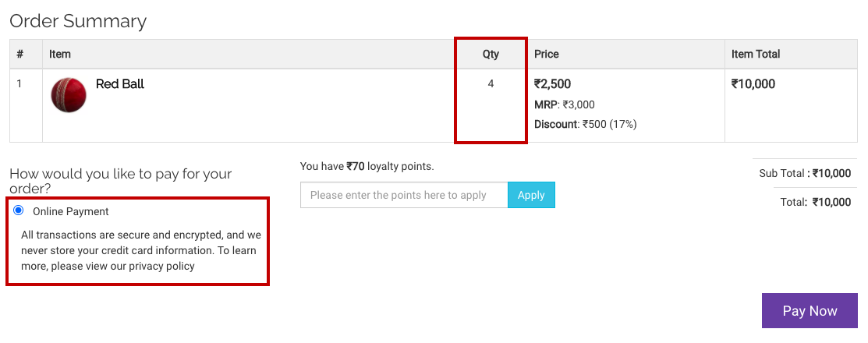
Task: Click the Item Total column header
Action: pyautogui.click(x=756, y=55)
